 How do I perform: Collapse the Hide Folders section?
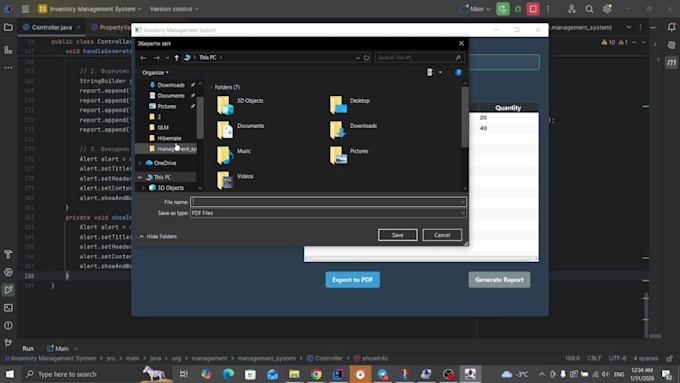point(158,236)
